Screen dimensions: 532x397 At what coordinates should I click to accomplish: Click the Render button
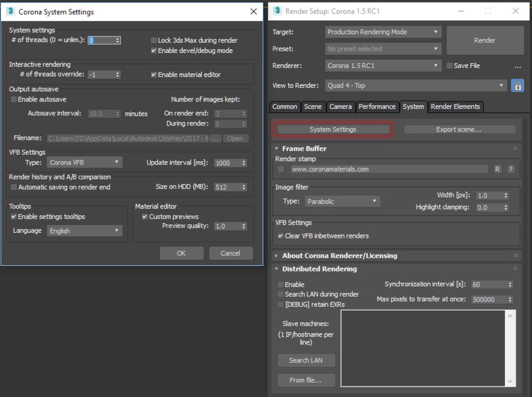tap(485, 40)
